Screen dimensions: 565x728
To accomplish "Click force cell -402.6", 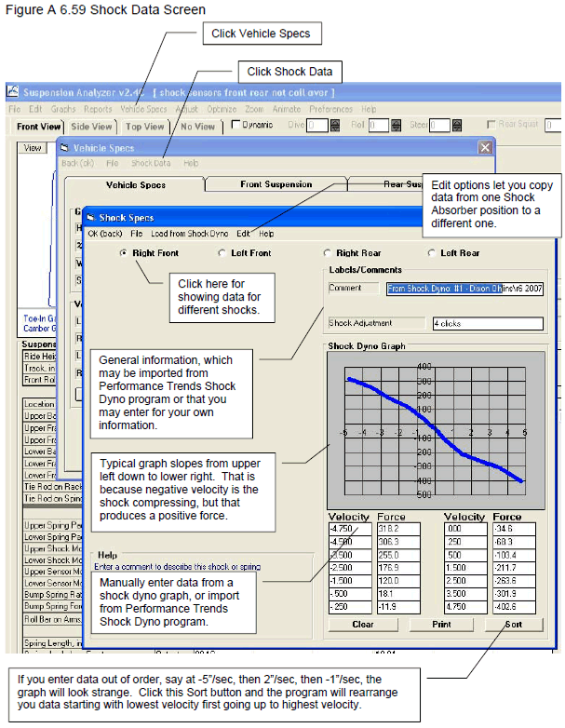I will click(514, 607).
